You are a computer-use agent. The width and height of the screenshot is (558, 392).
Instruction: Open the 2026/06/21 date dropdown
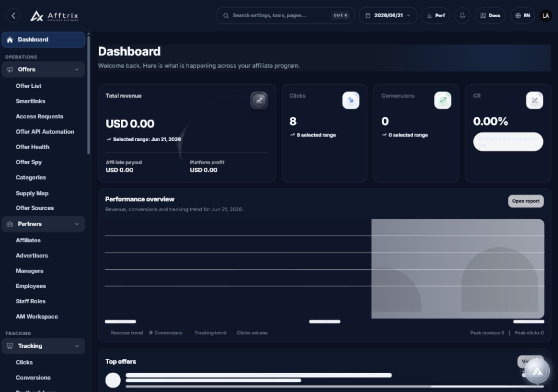coord(388,16)
